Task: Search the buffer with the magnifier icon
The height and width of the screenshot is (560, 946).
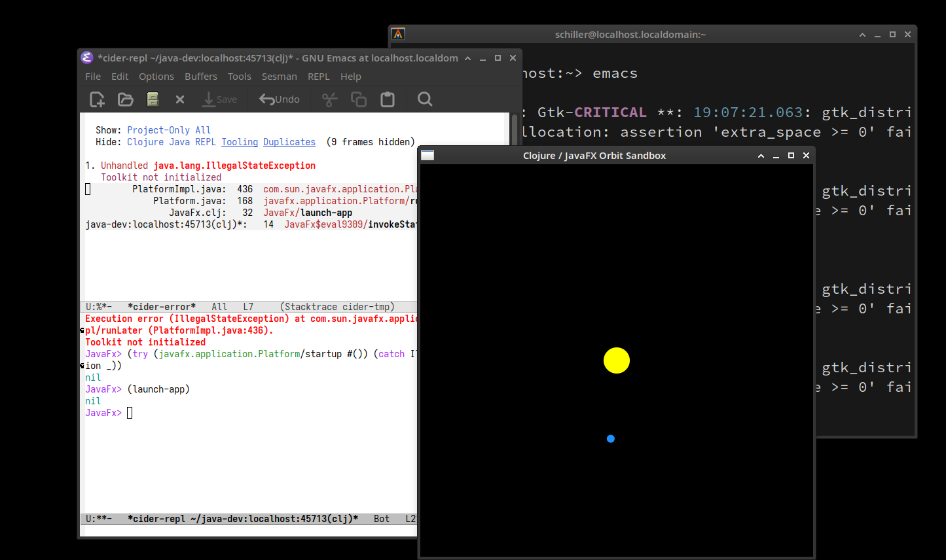Action: 425,99
